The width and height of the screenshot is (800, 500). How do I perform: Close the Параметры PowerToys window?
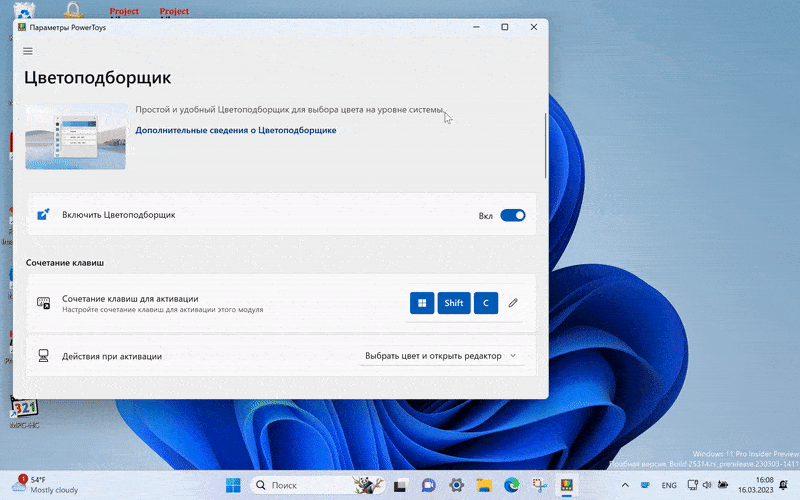tap(534, 27)
